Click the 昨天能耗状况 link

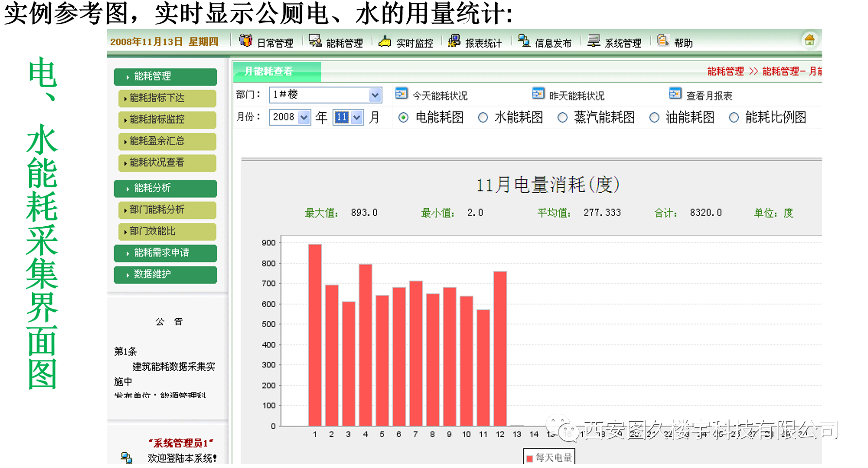[577, 96]
